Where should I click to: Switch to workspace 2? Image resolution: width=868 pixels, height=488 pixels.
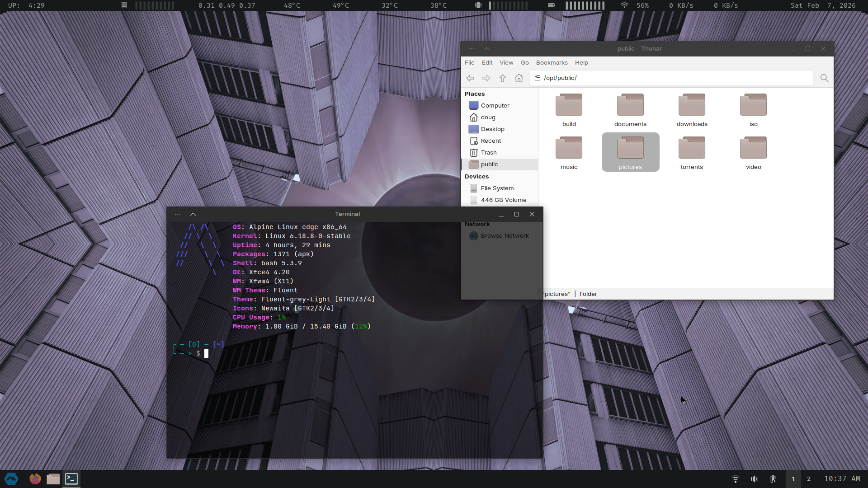tap(809, 479)
